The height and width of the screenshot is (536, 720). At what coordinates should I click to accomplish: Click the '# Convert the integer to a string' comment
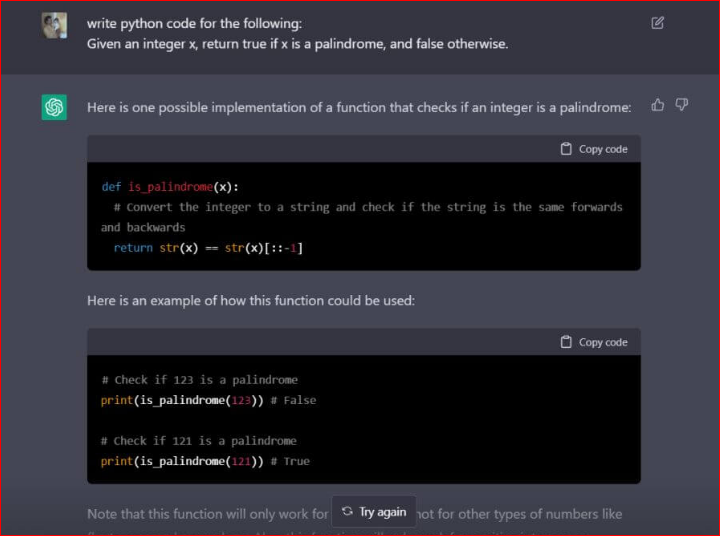click(362, 217)
